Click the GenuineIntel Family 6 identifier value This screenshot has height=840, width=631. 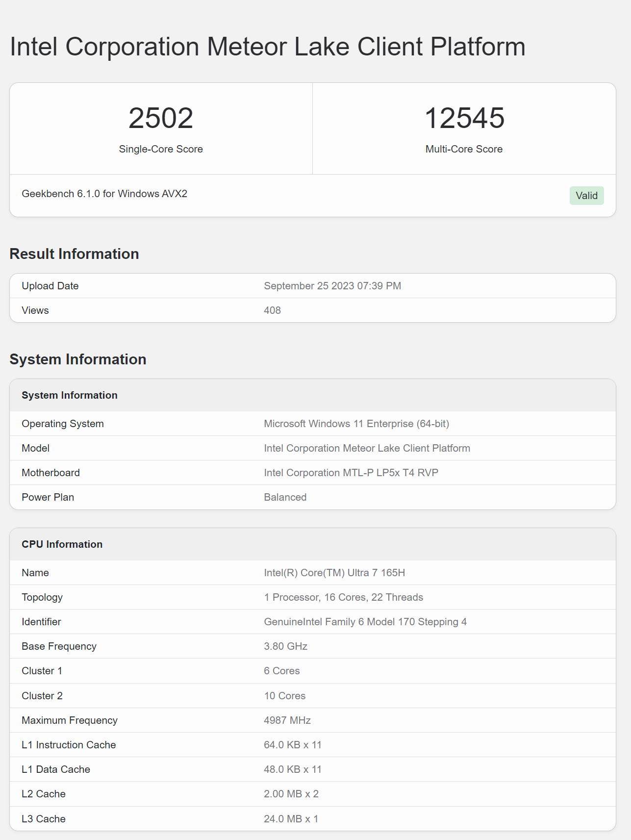(x=365, y=622)
